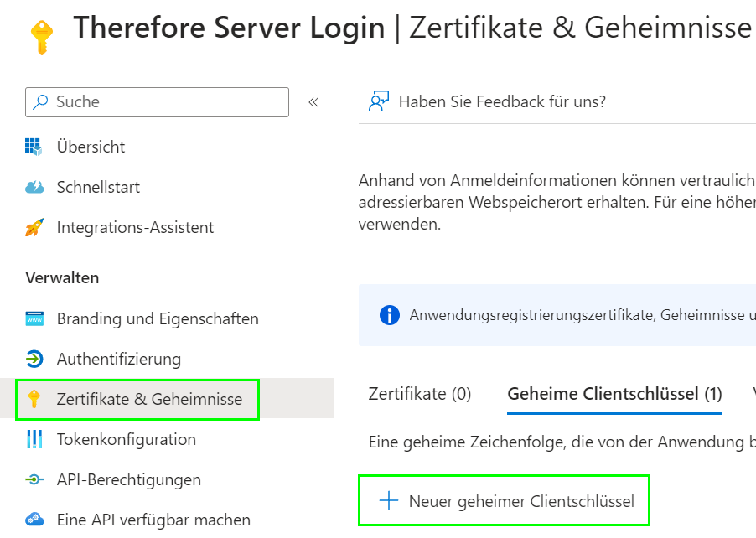Click the blue info icon in banner
Image resolution: width=756 pixels, height=538 pixels.
coord(390,315)
